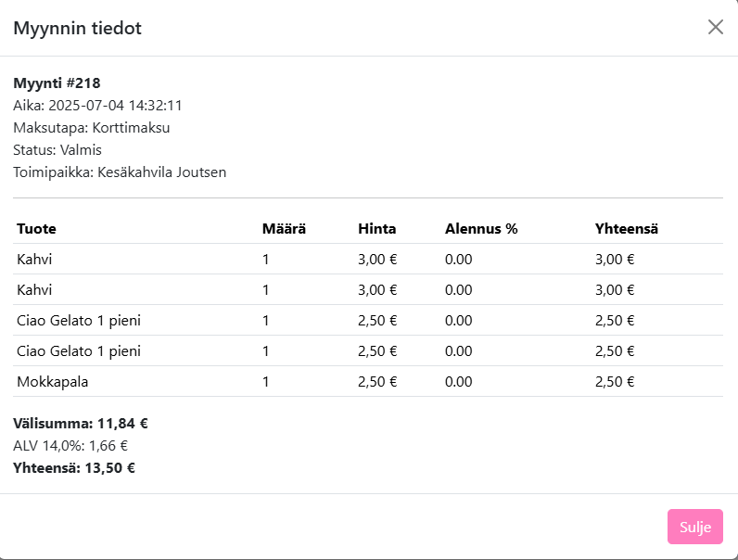Click the Hinta column header
Screen dimensions: 738x560
point(376,228)
